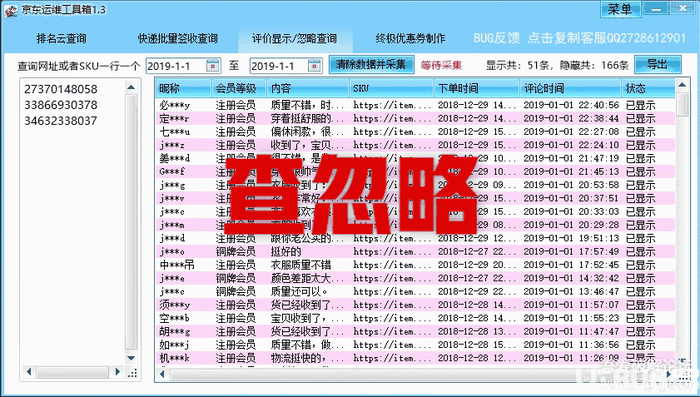Viewport: 700px width, 397px height.
Task: Click SKU list scroll left arrow
Action: pyautogui.click(x=29, y=372)
